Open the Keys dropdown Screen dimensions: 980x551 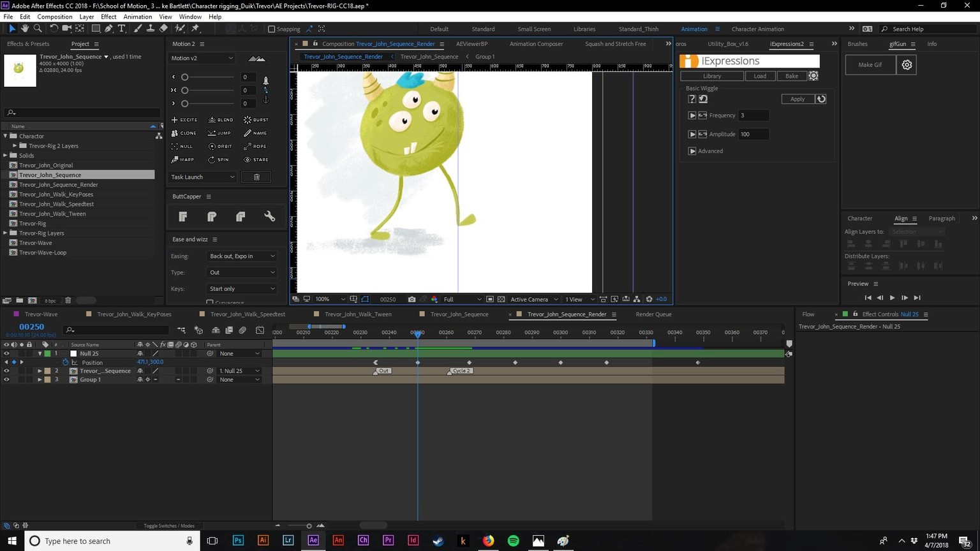tap(242, 289)
